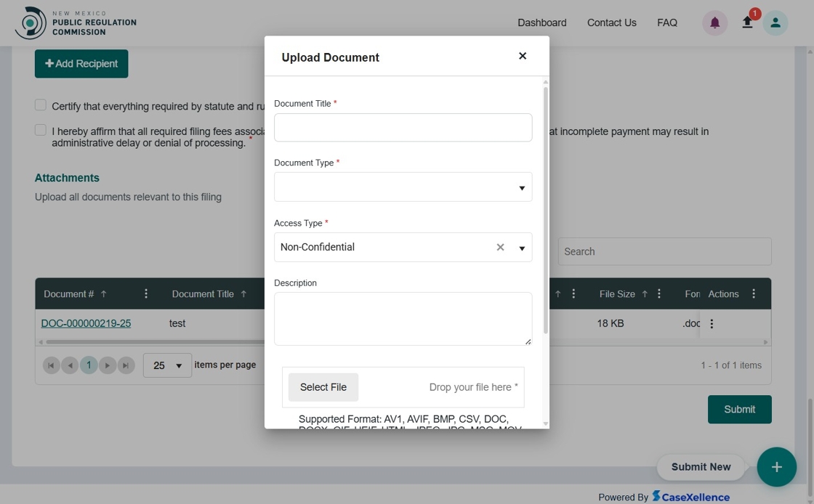Open items per page dropdown
This screenshot has width=814, height=504.
[167, 365]
